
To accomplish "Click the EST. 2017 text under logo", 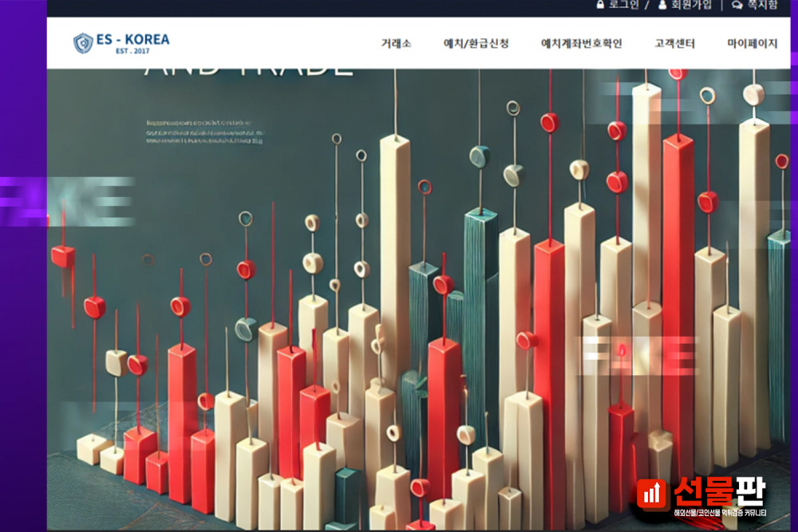I will [x=132, y=51].
